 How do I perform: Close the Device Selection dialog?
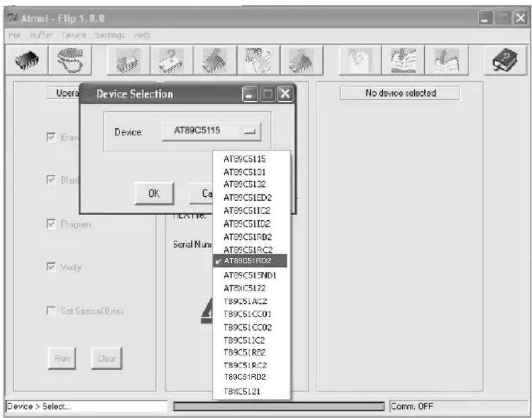pyautogui.click(x=285, y=94)
